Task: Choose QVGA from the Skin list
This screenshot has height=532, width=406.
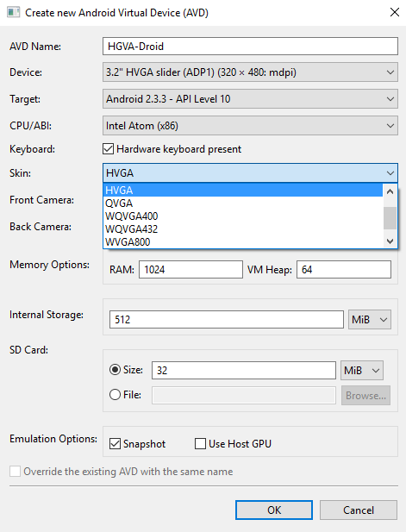Action: tap(243, 203)
